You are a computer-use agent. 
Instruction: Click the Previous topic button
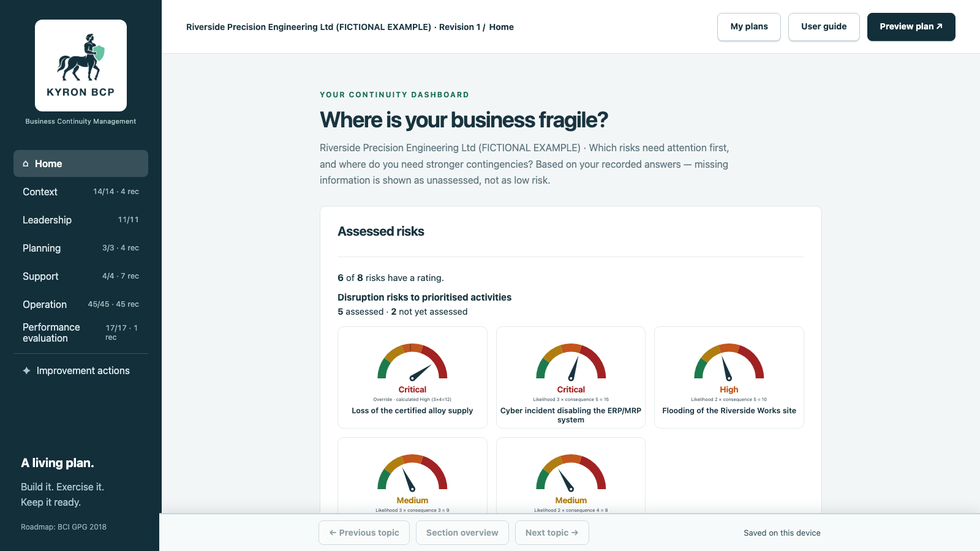(364, 533)
